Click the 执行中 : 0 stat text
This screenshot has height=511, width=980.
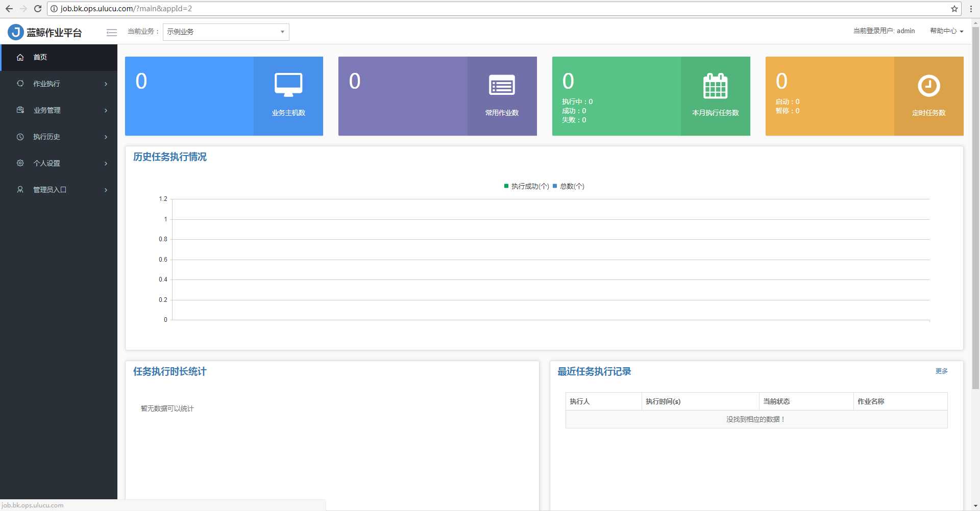(x=577, y=101)
